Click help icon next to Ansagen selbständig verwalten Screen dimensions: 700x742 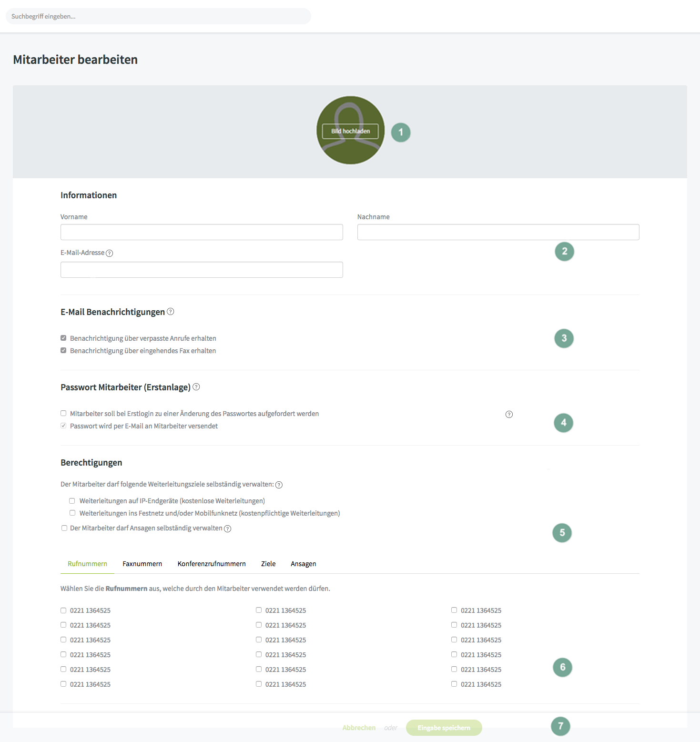click(x=228, y=529)
